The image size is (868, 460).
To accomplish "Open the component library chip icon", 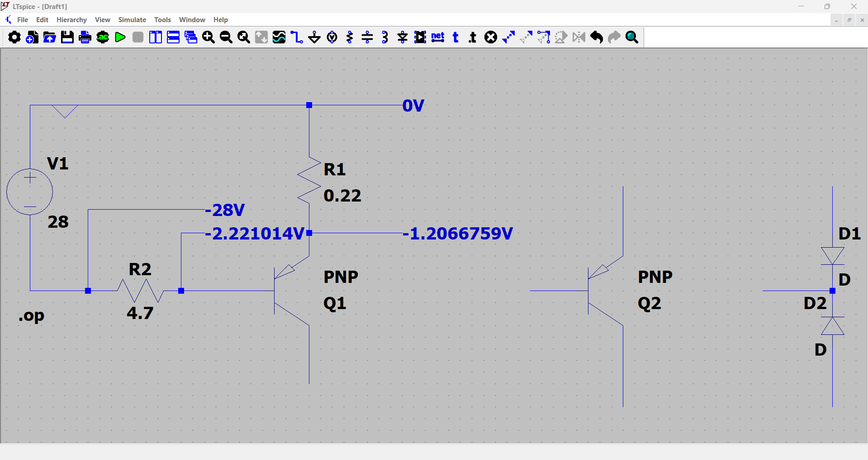I will point(420,37).
